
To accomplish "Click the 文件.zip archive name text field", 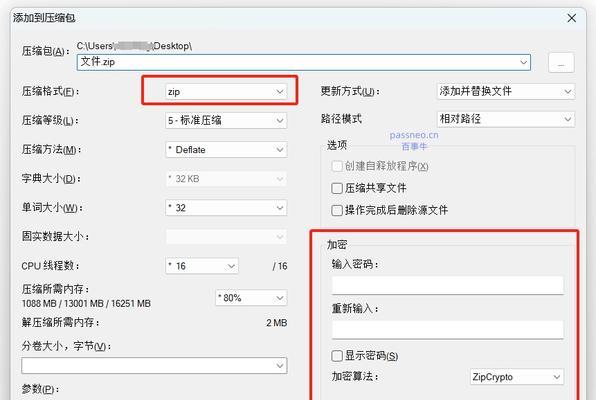I will click(296, 62).
